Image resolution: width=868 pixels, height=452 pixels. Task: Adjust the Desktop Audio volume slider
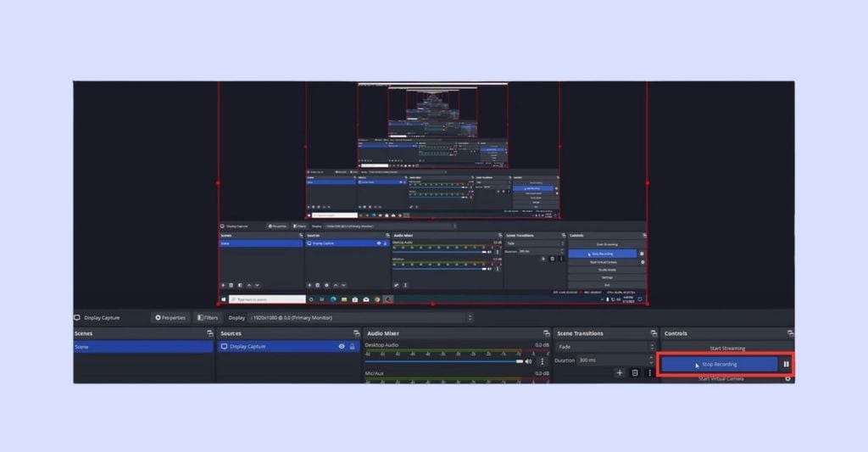click(443, 362)
